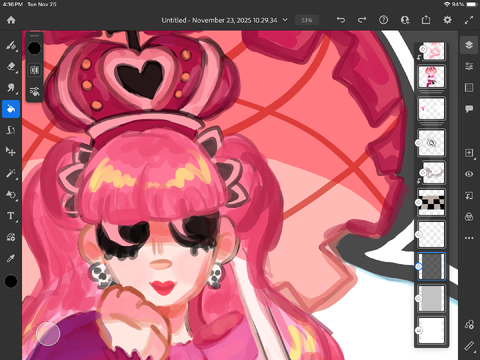
Task: Open the 53% zoom level control
Action: tap(307, 20)
